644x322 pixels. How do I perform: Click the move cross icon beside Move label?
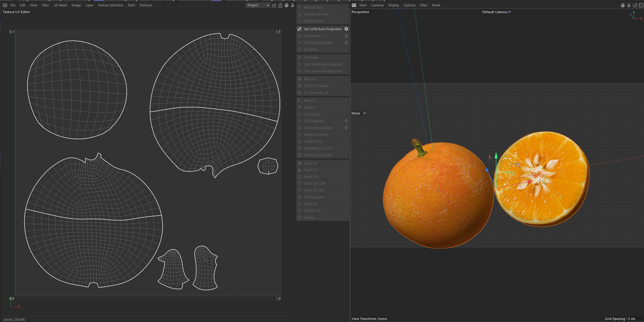tap(364, 113)
